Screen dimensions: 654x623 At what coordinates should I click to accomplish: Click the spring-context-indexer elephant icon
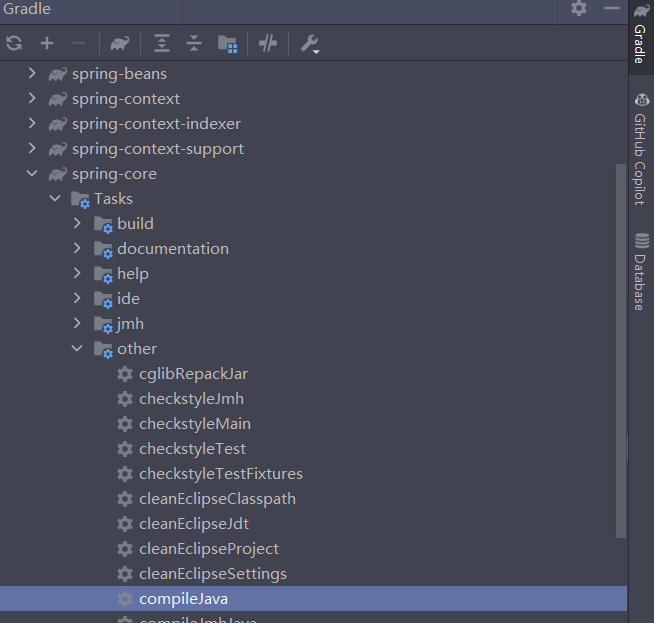click(x=58, y=124)
